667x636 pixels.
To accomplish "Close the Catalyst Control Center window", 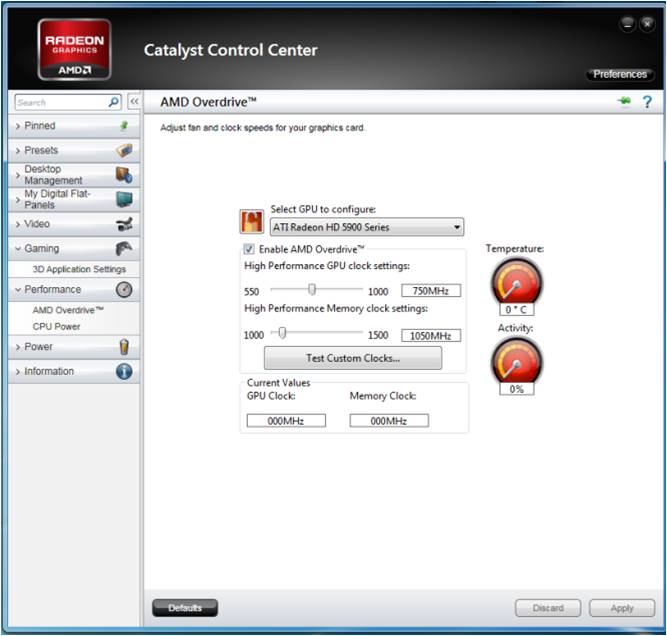I will click(647, 24).
